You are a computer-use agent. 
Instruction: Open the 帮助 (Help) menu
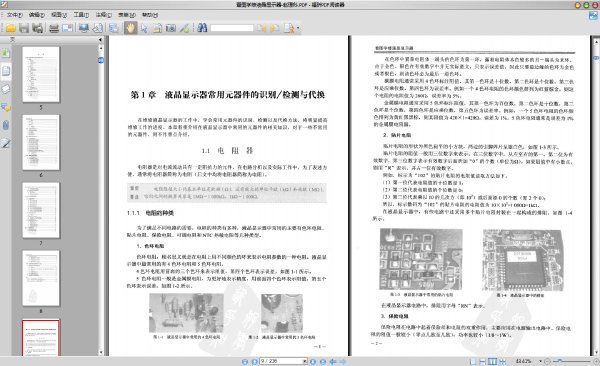tap(150, 15)
